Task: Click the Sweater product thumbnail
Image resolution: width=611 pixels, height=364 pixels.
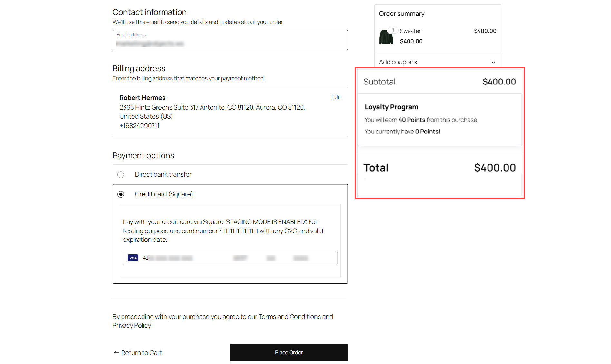Action: pos(386,37)
